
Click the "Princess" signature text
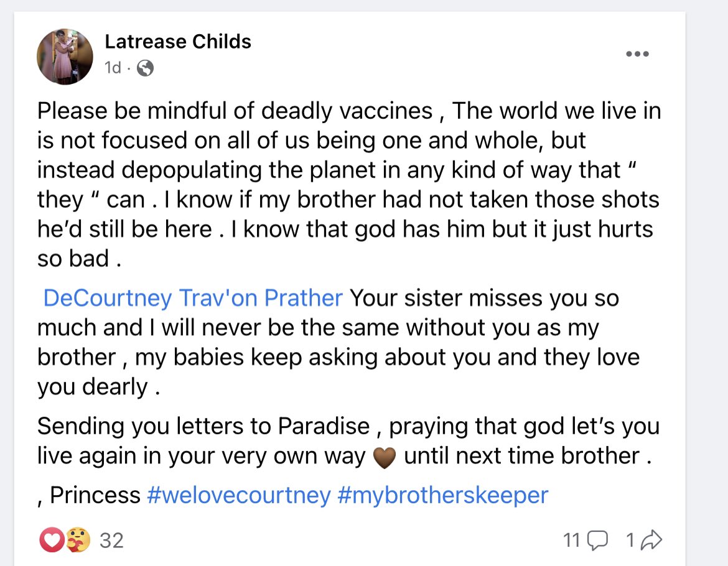(x=95, y=495)
